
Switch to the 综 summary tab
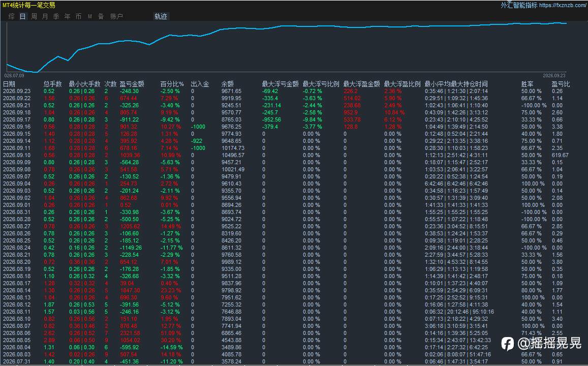pos(12,16)
